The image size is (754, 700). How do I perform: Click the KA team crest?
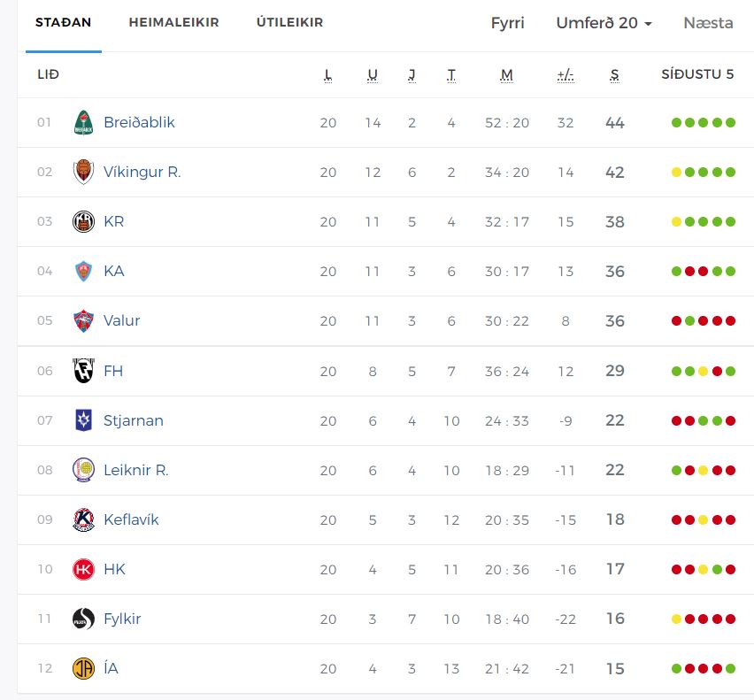click(x=83, y=271)
